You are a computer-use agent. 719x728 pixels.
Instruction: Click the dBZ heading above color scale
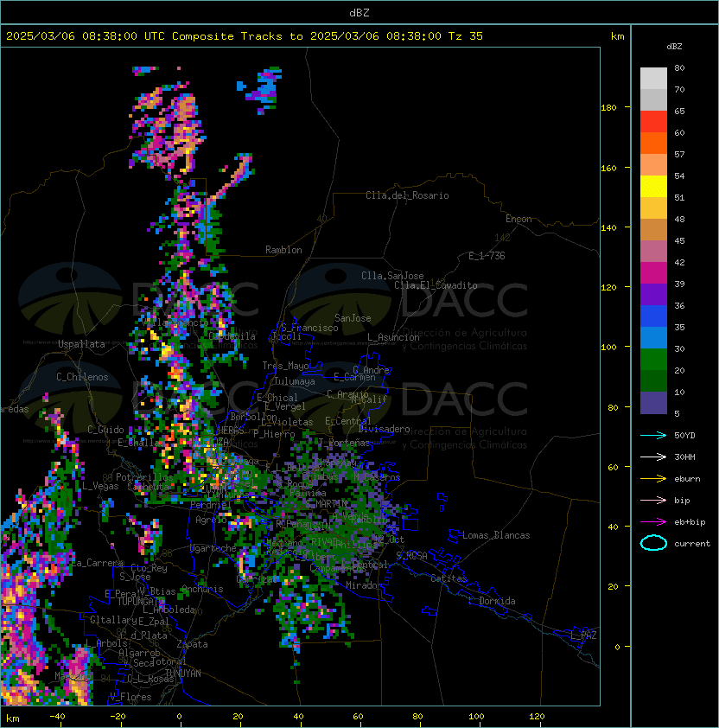[x=674, y=47]
